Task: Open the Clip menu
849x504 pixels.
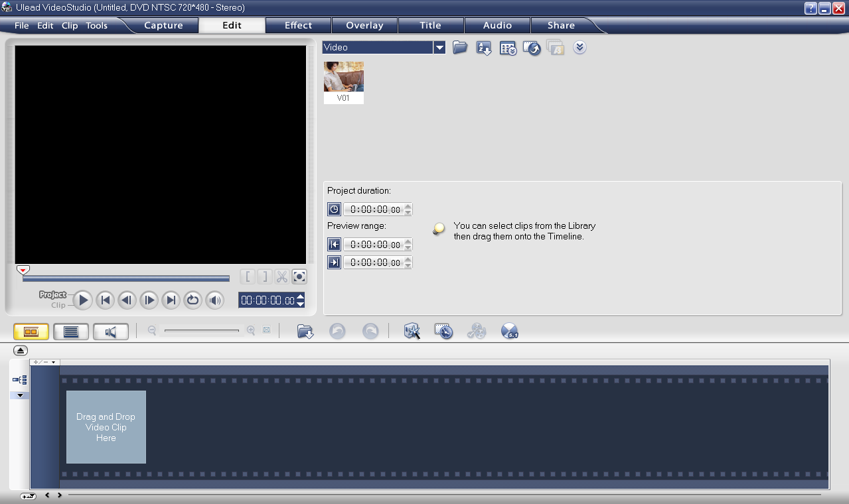Action: coord(68,25)
